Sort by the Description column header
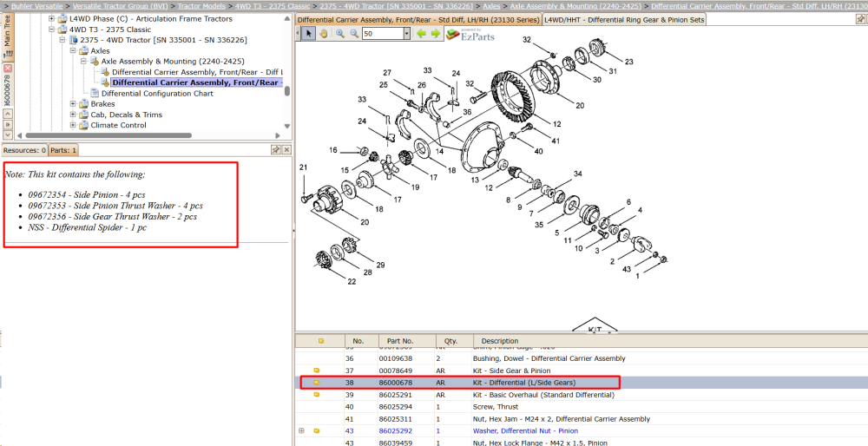 tap(670, 341)
